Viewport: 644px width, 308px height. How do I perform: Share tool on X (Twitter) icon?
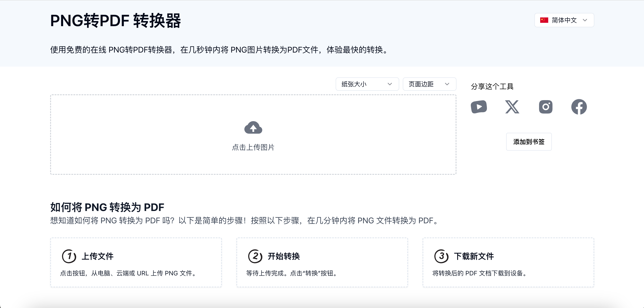512,107
